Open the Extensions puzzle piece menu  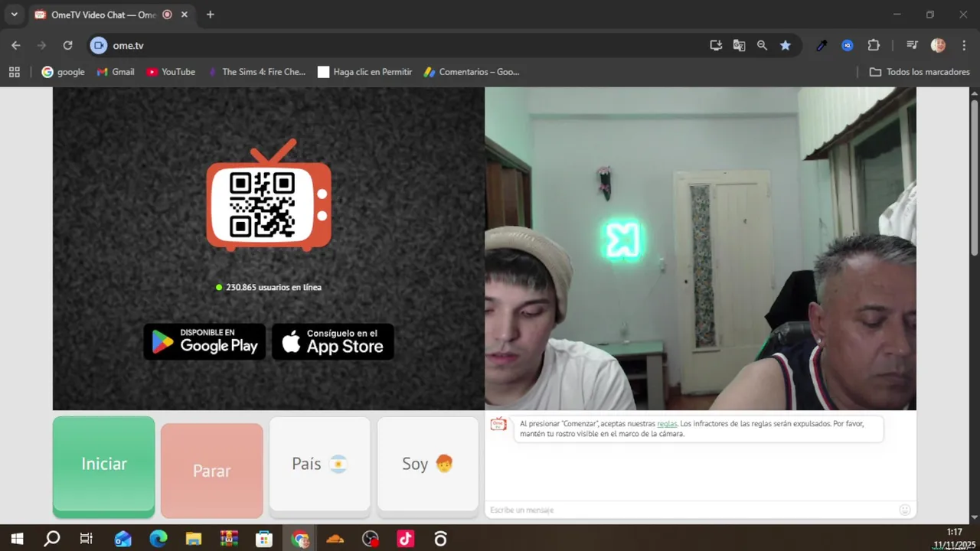(874, 45)
